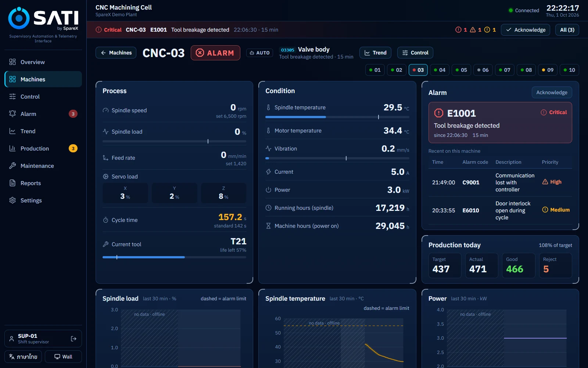Expand the E6010 door interlock row
The height and width of the screenshot is (368, 588).
point(500,210)
